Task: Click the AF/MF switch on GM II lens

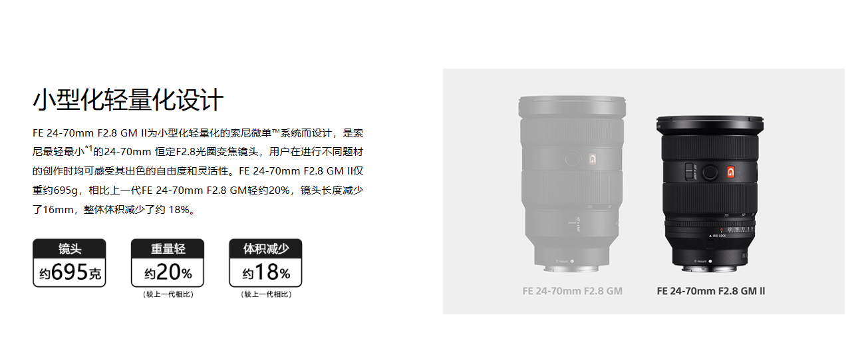Action: click(689, 171)
